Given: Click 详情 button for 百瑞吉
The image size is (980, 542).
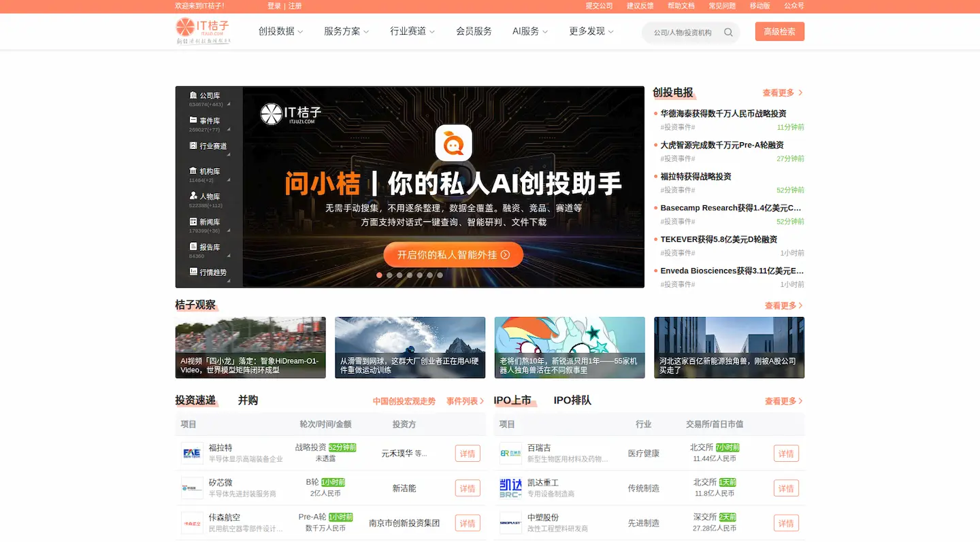Looking at the screenshot, I should (786, 454).
